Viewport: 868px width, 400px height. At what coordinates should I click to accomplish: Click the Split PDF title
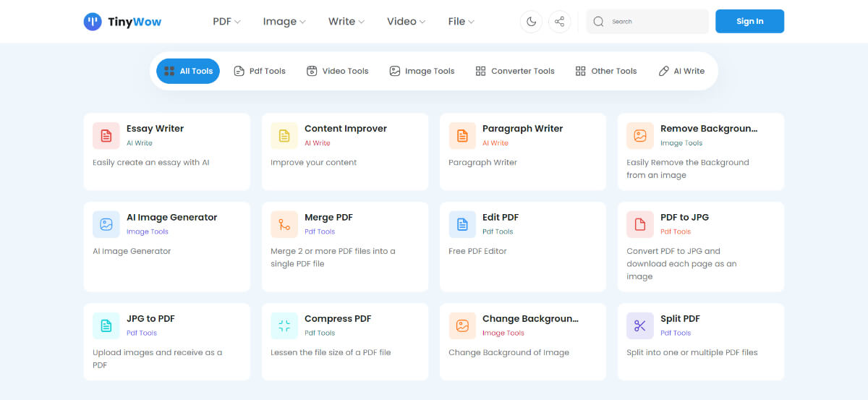[680, 318]
